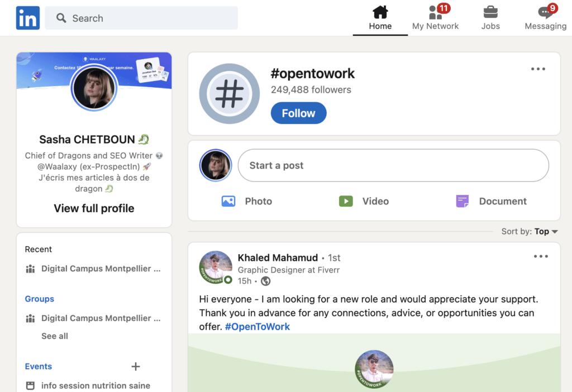Screen dimensions: 572x392
Task: Click the LinkedIn logo icon
Action: click(x=27, y=17)
